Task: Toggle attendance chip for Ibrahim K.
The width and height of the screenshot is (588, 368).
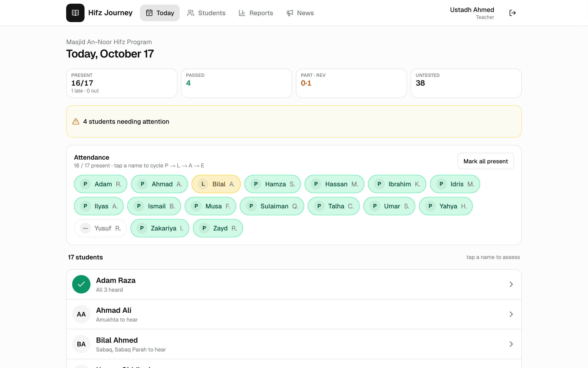Action: click(397, 184)
